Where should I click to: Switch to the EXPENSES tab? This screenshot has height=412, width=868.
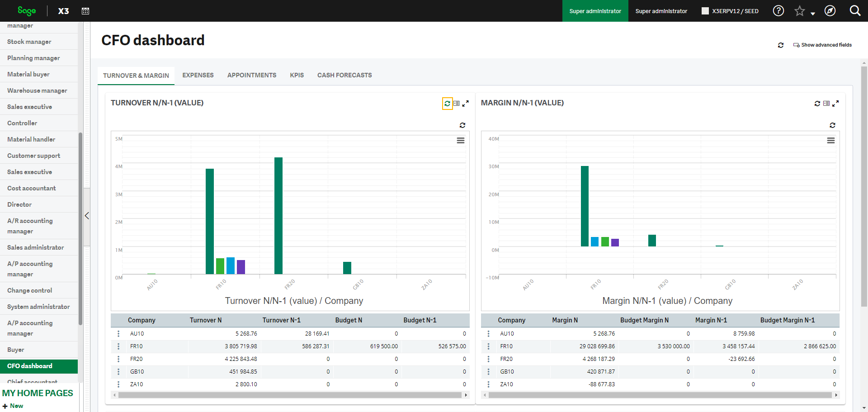click(198, 75)
